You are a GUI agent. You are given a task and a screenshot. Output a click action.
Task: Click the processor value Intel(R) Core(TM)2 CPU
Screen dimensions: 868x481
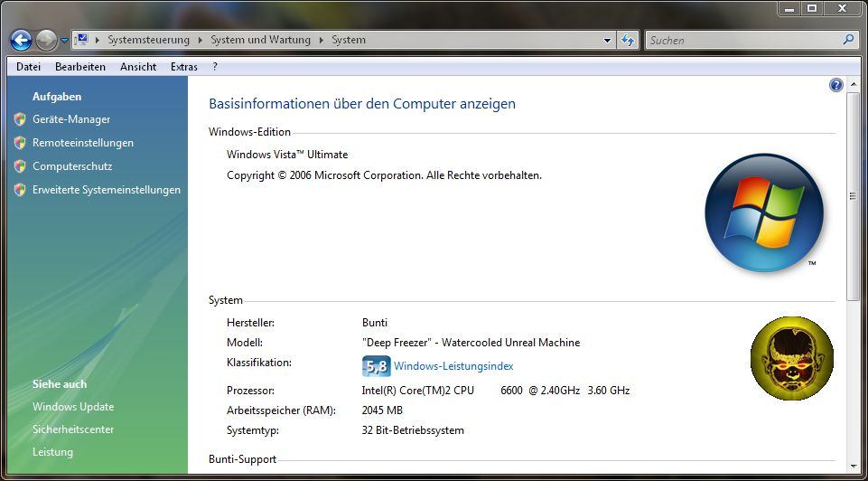coord(418,391)
